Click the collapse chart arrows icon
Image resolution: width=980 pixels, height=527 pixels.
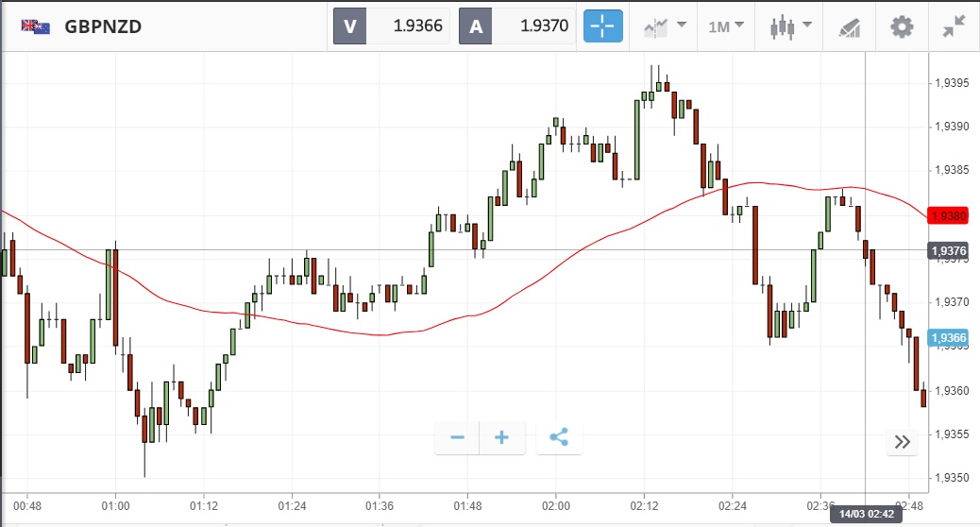click(955, 26)
